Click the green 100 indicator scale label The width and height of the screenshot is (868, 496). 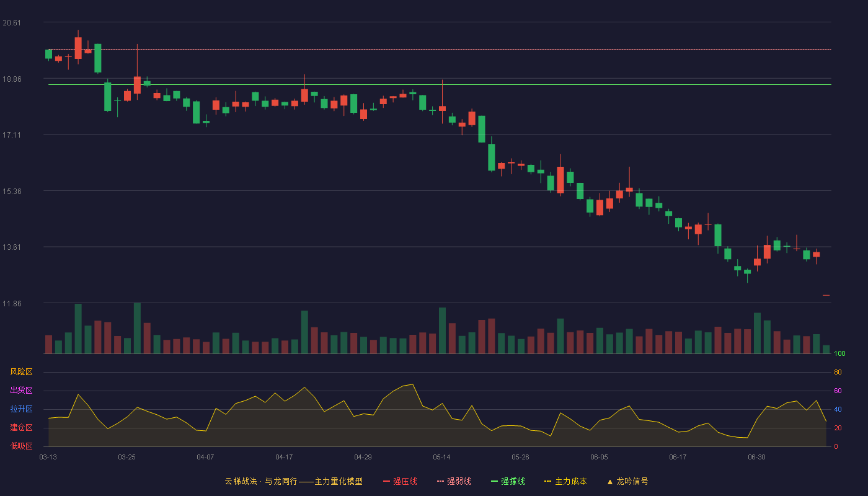pos(839,354)
